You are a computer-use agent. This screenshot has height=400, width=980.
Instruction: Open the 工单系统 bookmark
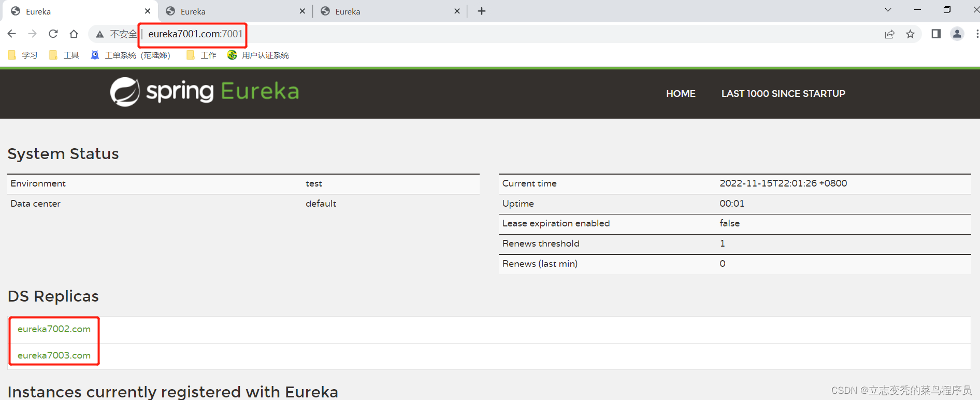(131, 55)
